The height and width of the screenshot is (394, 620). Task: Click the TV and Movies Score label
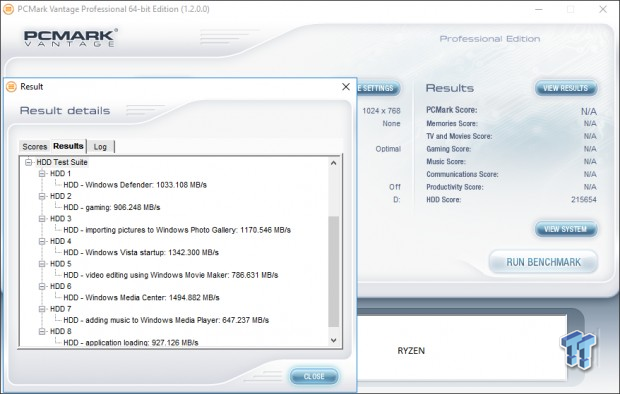[x=459, y=136]
